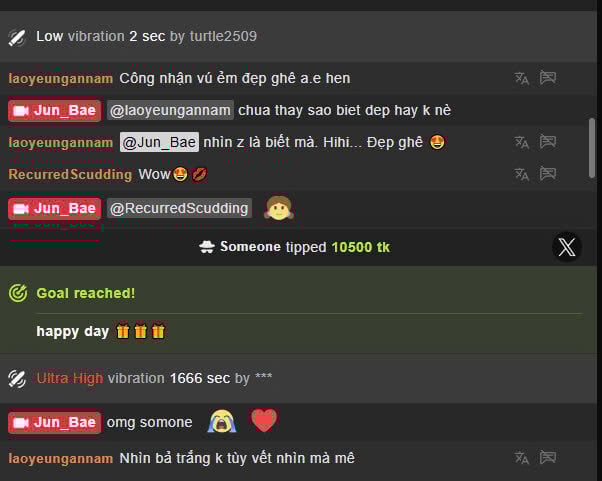602x481 pixels.
Task: Report the first laoyeungannam message
Action: pyautogui.click(x=548, y=78)
